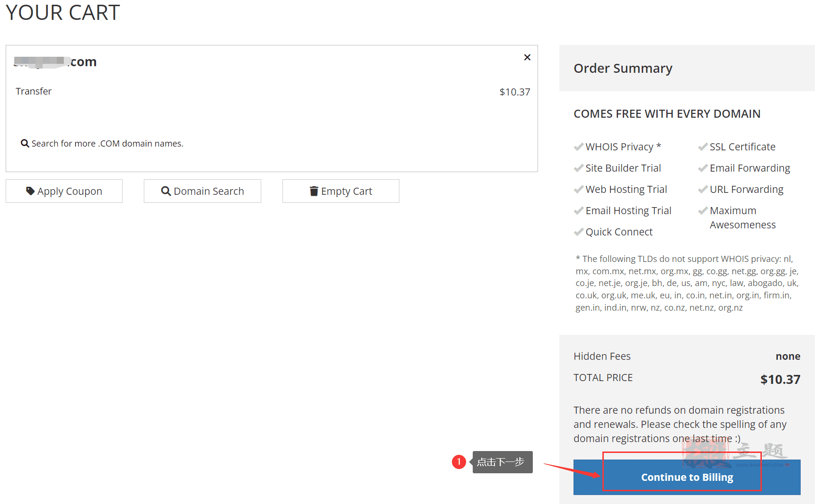Click the YOUR CART page heading
830x504 pixels.
coord(62,12)
